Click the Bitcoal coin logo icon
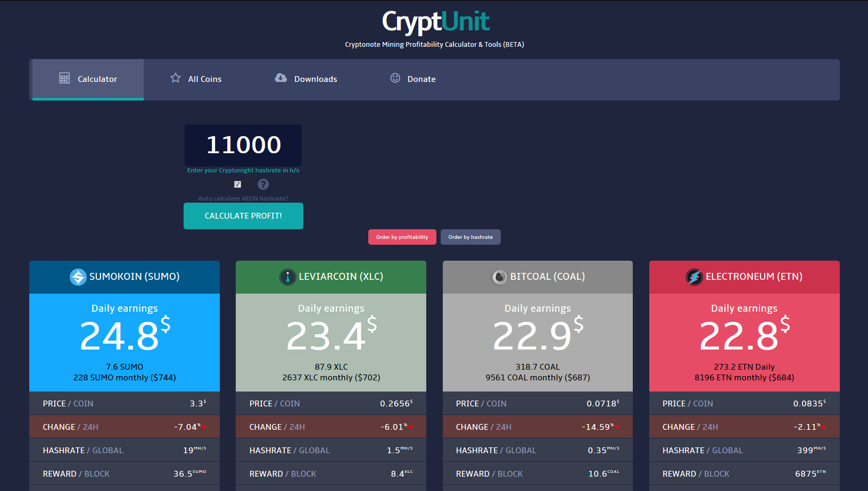 click(x=499, y=277)
